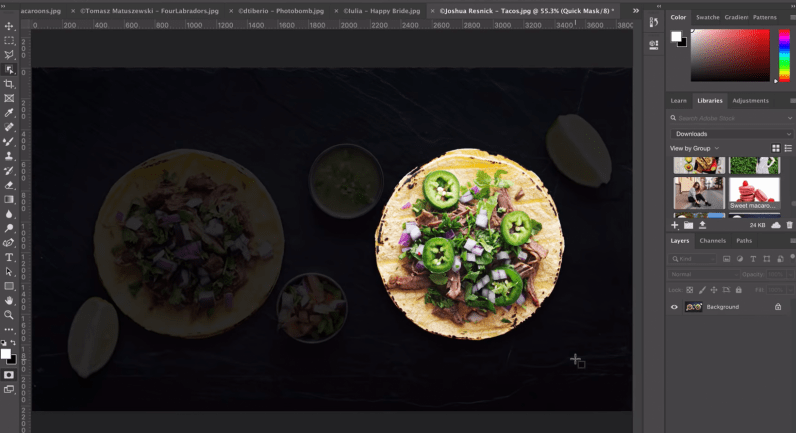Open the Julia - Happy Bride.jpg document tab
Viewport: 796px width, 433px height.
384,10
